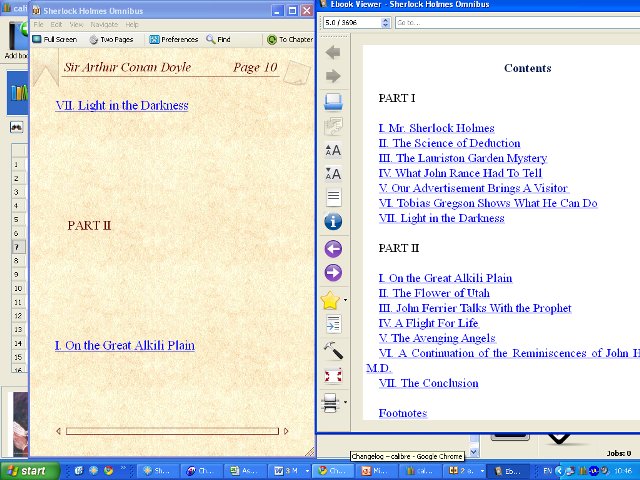
Task: Click the page position field 5.0 / 3606
Action: [353, 22]
